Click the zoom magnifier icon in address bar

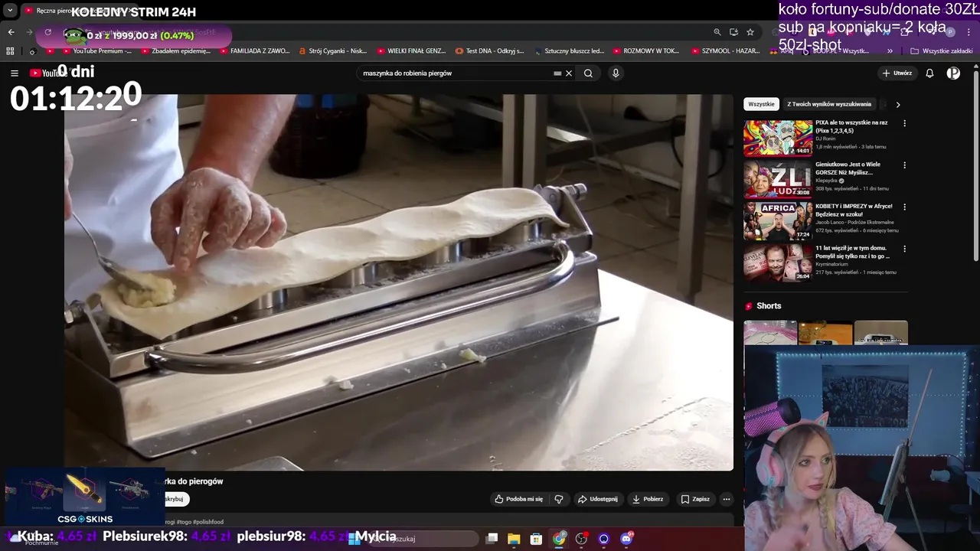tap(717, 32)
